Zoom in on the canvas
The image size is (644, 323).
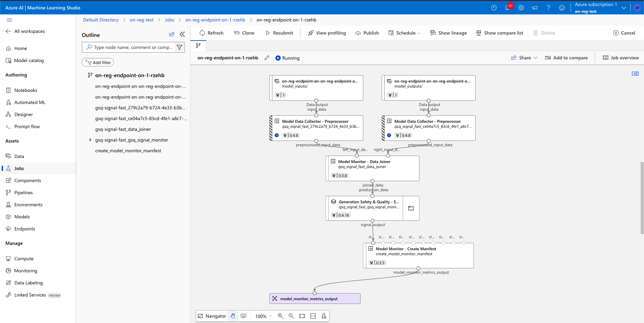[281, 316]
